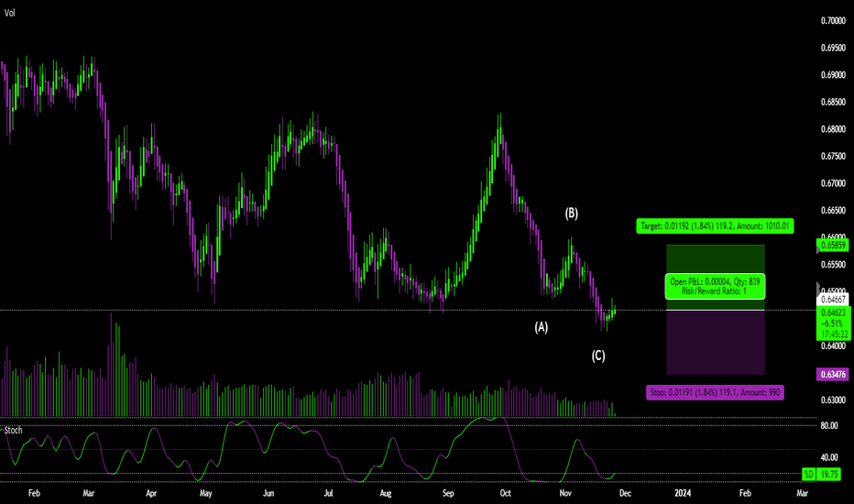Click the purple 0.63476 stop price tag
This screenshot has width=854, height=504.
pos(833,374)
